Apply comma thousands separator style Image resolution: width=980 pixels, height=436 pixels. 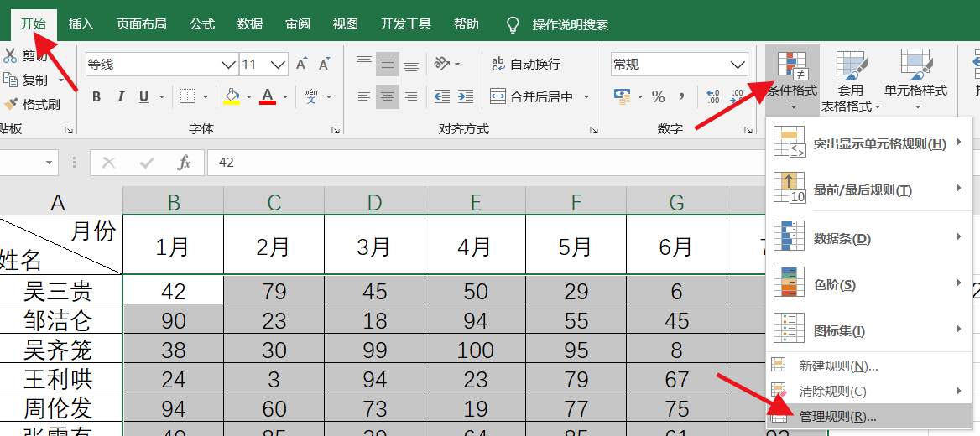point(682,96)
